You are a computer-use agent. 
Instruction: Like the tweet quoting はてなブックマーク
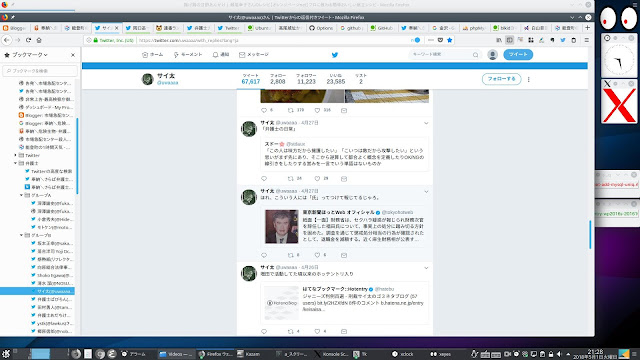(x=317, y=331)
